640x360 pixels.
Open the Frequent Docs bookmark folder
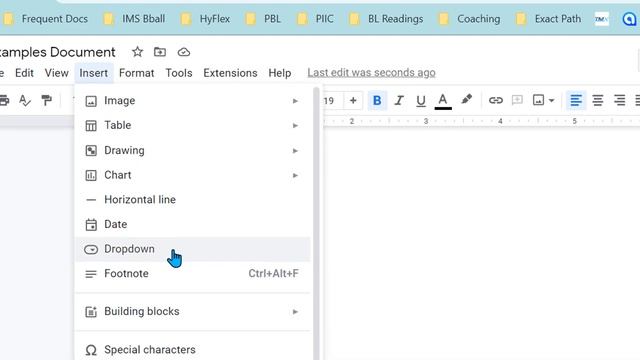point(45,19)
